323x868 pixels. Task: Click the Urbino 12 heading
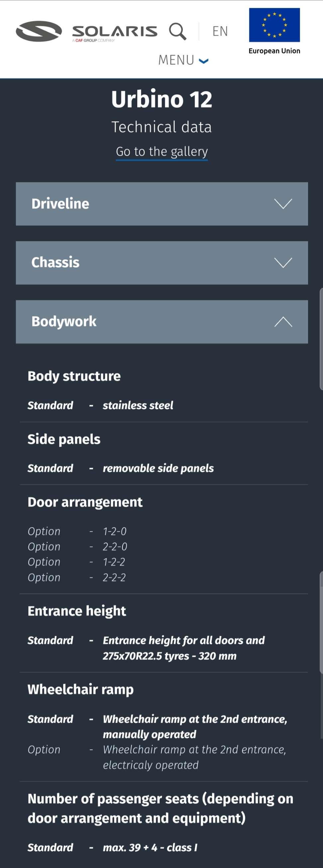point(162,99)
